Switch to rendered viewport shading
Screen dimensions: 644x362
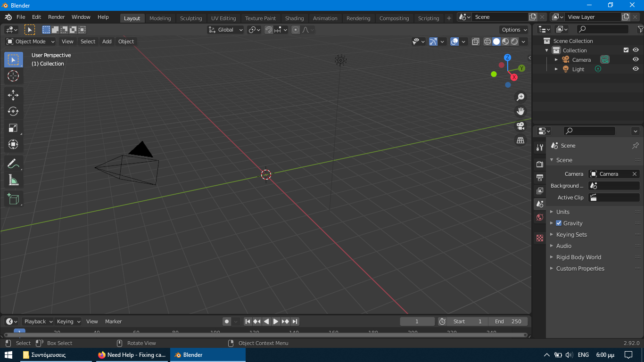[514, 41]
